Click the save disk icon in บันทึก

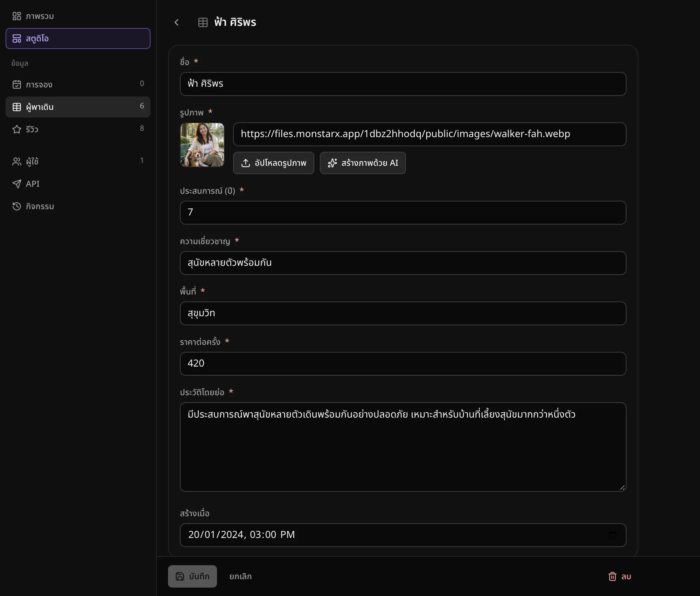[180, 576]
